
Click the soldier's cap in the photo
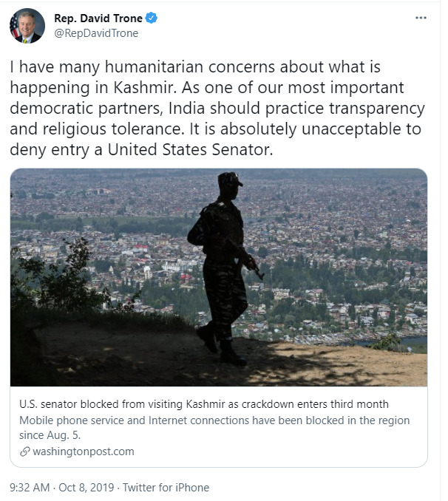click(230, 180)
